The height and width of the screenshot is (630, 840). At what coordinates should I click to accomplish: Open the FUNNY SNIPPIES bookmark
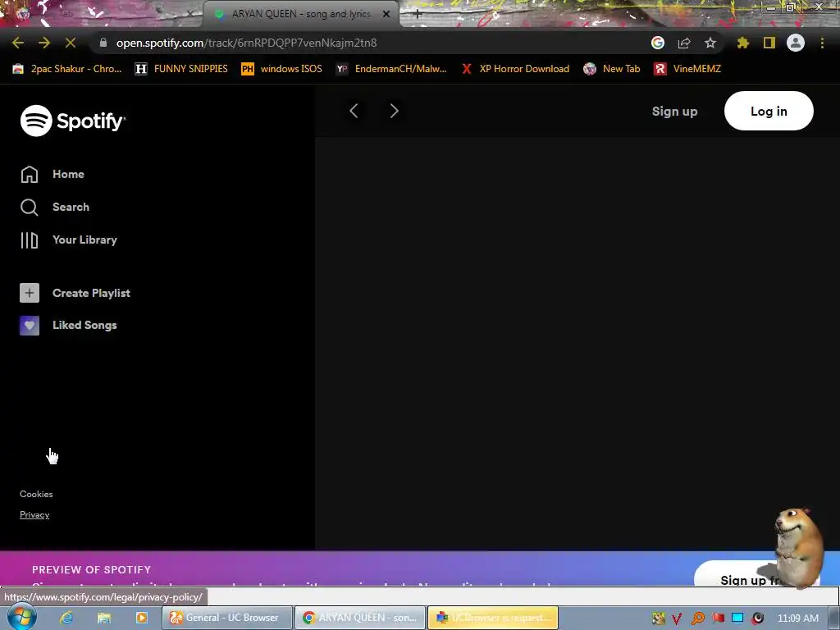point(181,69)
